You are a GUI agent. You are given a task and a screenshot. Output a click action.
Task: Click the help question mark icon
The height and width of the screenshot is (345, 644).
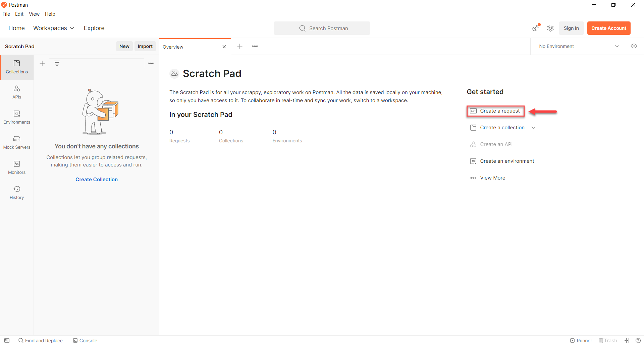(638, 340)
